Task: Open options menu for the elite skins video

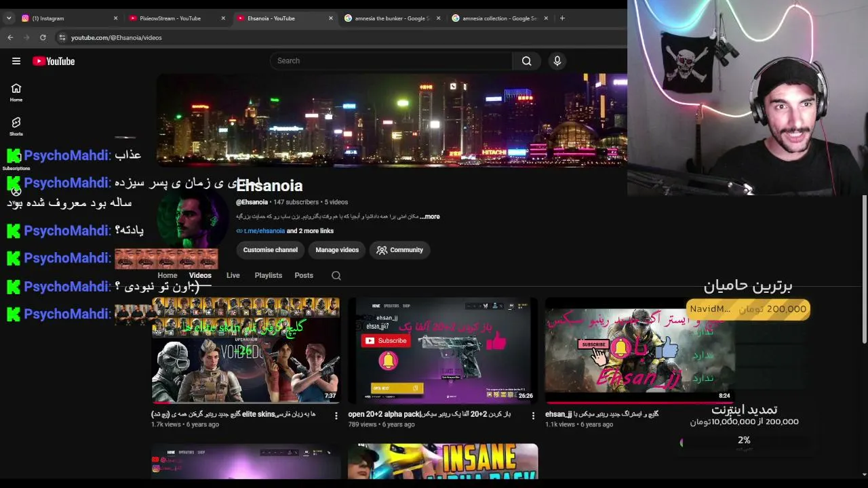Action: tap(336, 415)
